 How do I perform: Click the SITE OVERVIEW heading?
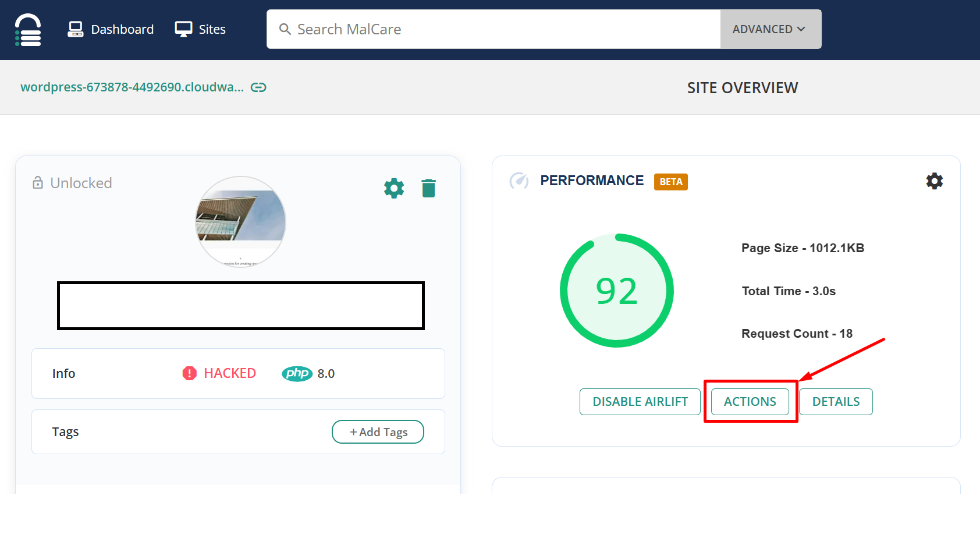(x=743, y=88)
